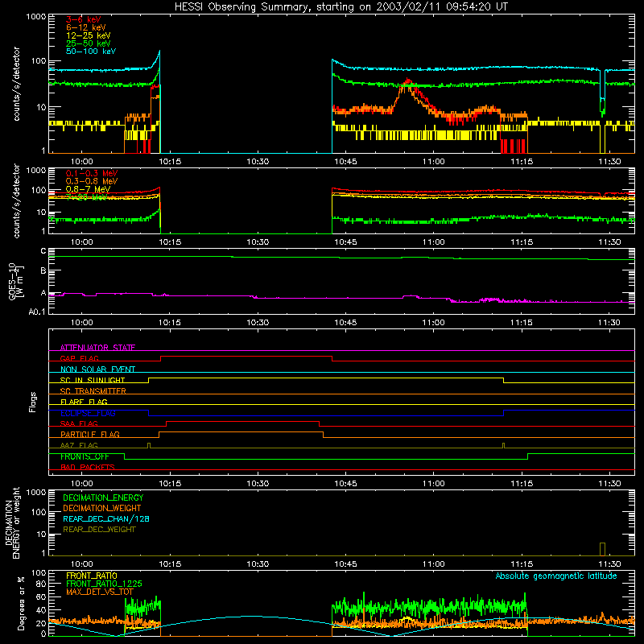Click the 11:15 tick under the Flags panel

click(x=522, y=484)
